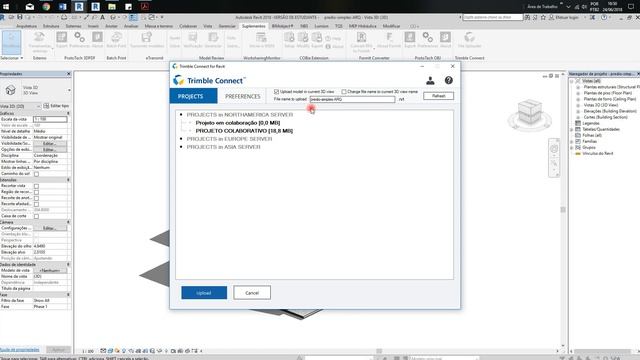Expand the Grupos node in project browser

pos(572,147)
